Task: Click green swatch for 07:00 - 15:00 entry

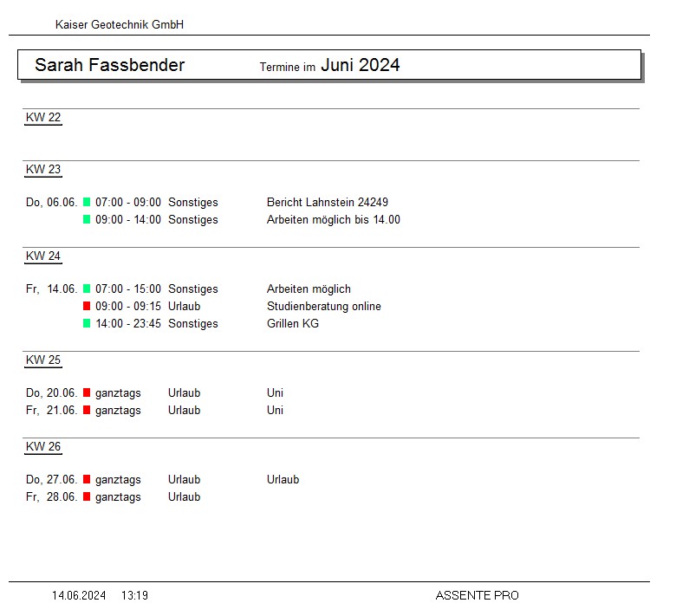Action: click(87, 289)
